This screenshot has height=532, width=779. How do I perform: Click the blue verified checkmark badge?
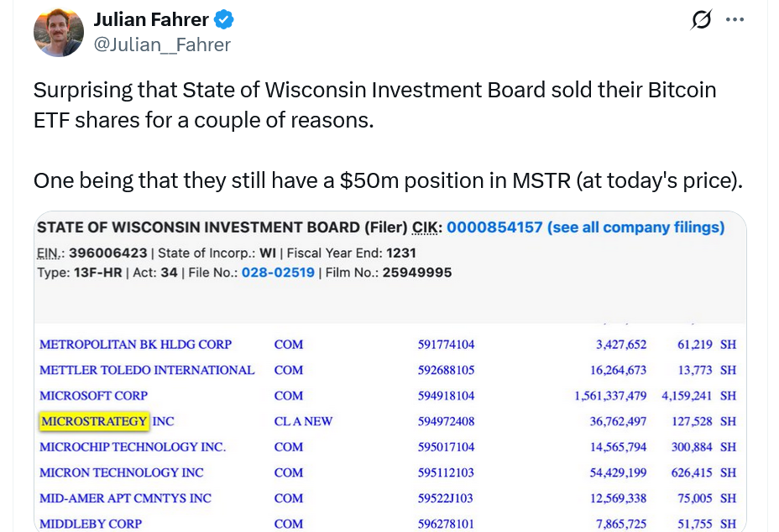click(x=224, y=20)
